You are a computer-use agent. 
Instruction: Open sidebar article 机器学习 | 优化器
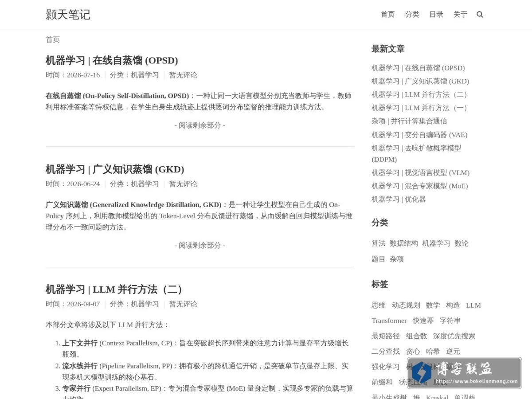tap(399, 199)
